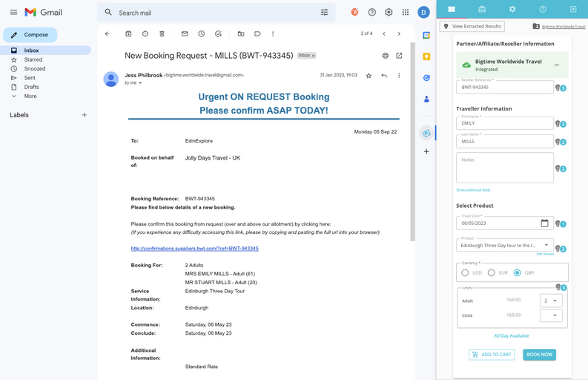
Task: Select USD currency
Action: click(465, 273)
